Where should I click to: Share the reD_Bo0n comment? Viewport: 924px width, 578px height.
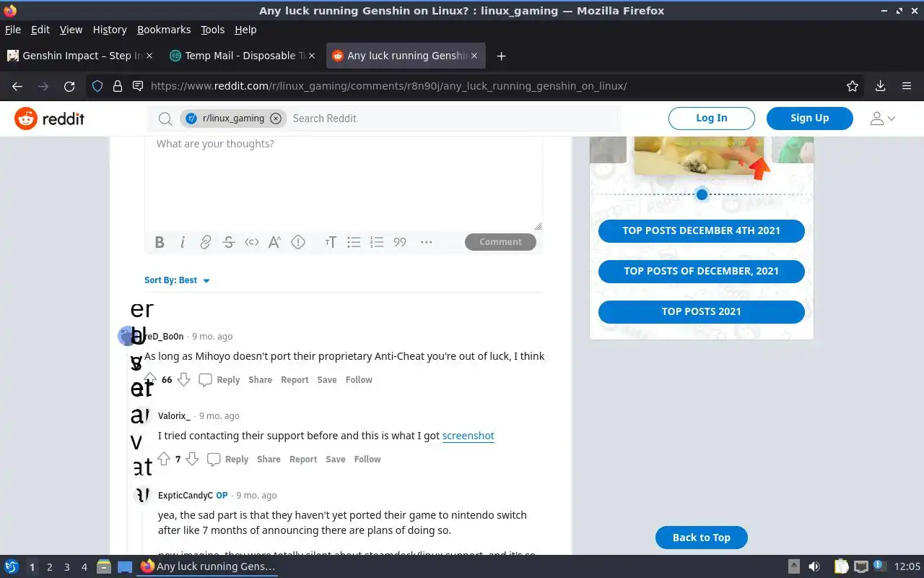(261, 379)
